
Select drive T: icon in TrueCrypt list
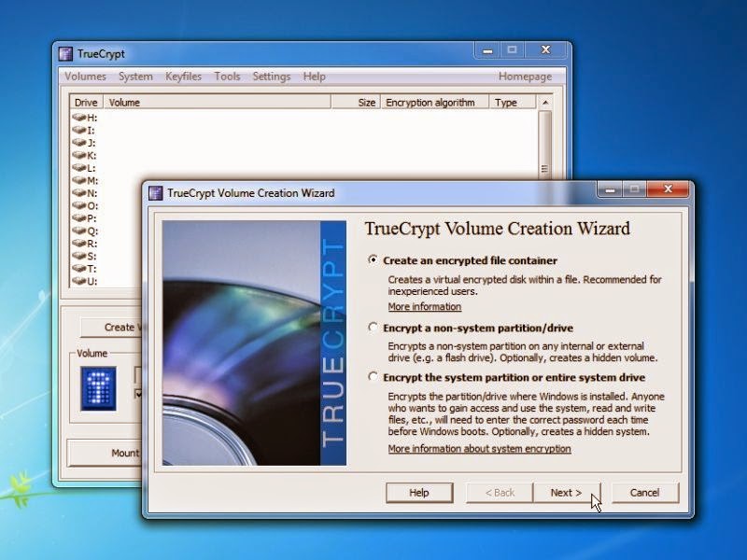(x=79, y=269)
